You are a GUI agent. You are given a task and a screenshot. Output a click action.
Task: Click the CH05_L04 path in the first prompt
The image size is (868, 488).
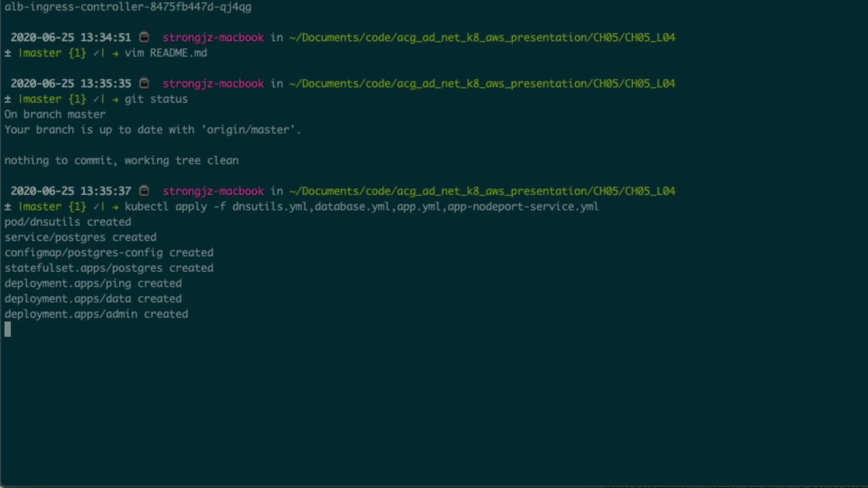click(x=650, y=38)
